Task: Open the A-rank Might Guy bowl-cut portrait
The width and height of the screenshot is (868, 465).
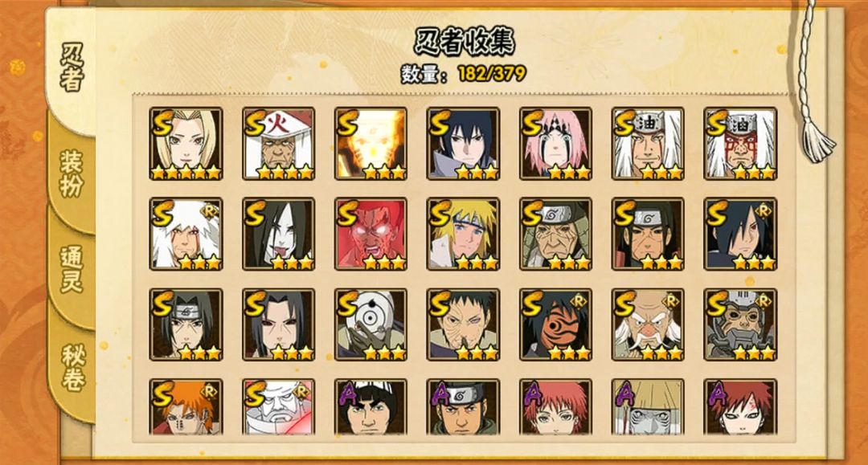Action: point(371,407)
